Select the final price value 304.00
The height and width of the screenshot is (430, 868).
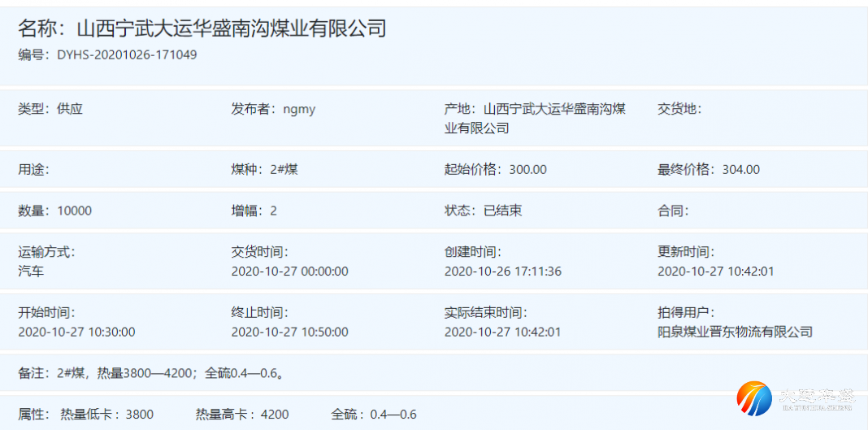pos(740,170)
